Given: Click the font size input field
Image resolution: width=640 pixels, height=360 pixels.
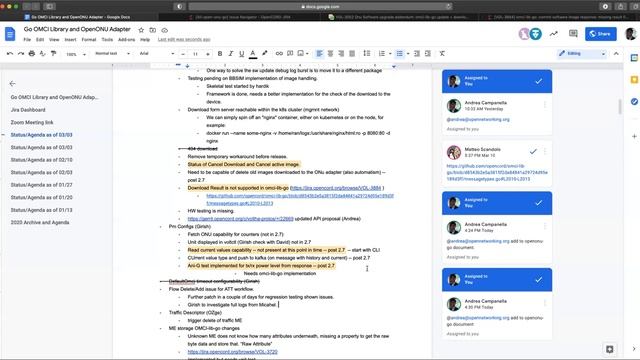Looking at the screenshot, I should 196,54.
